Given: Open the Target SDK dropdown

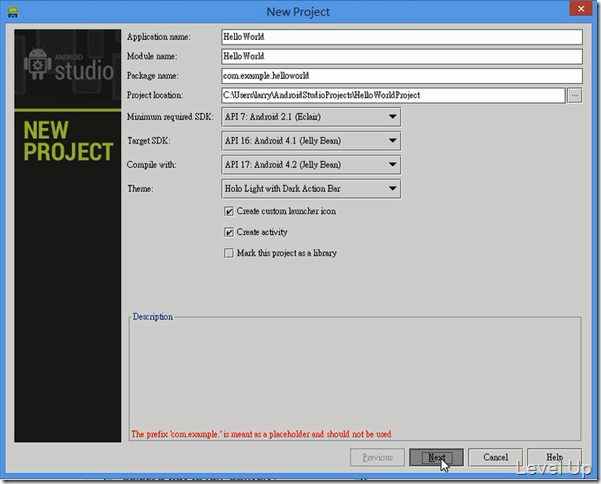Looking at the screenshot, I should pos(311,141).
